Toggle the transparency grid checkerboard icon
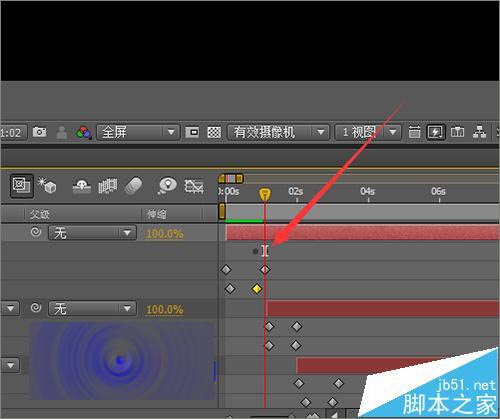Screen dimensions: 500x419 point(214,132)
